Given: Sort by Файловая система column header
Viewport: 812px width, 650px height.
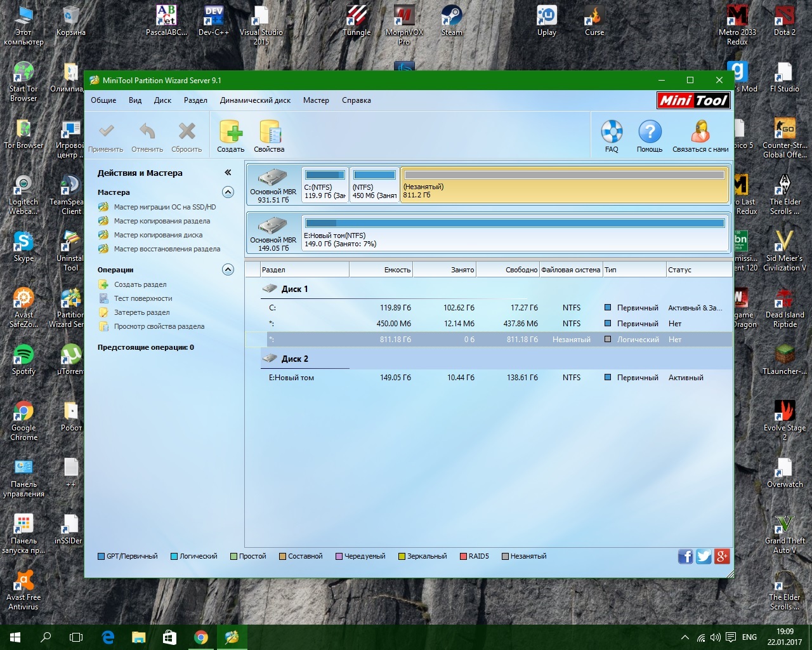Looking at the screenshot, I should [x=571, y=270].
